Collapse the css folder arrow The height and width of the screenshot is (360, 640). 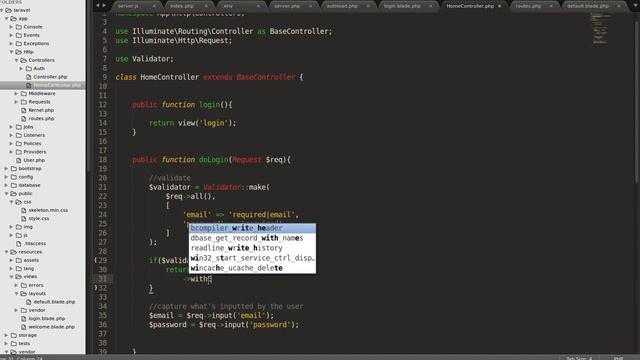[11, 202]
